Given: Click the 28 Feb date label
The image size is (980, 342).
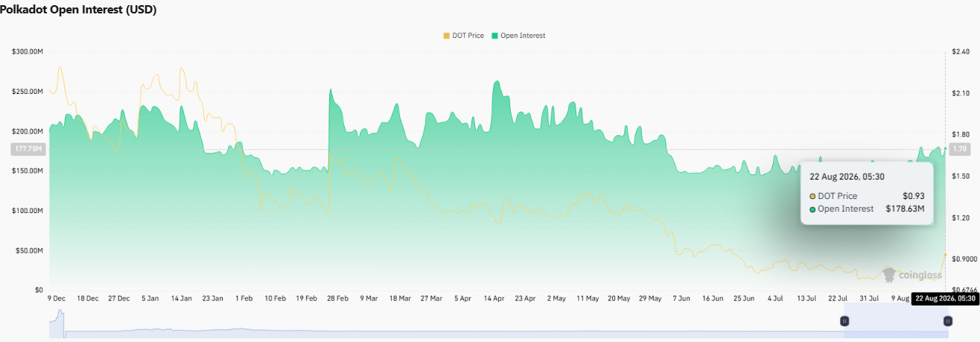Looking at the screenshot, I should pos(337,298).
